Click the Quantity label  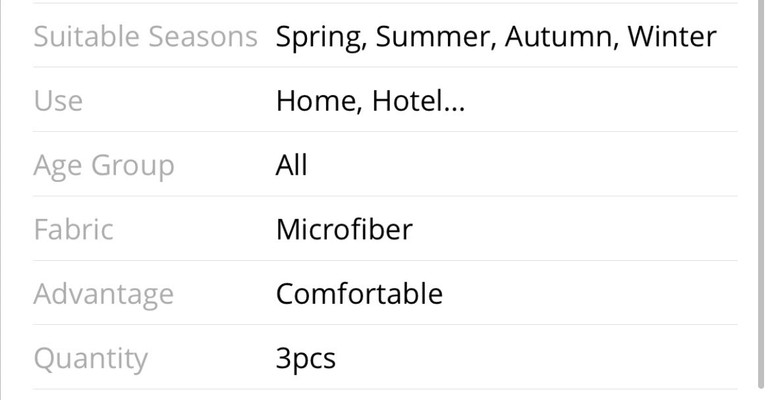pos(90,359)
